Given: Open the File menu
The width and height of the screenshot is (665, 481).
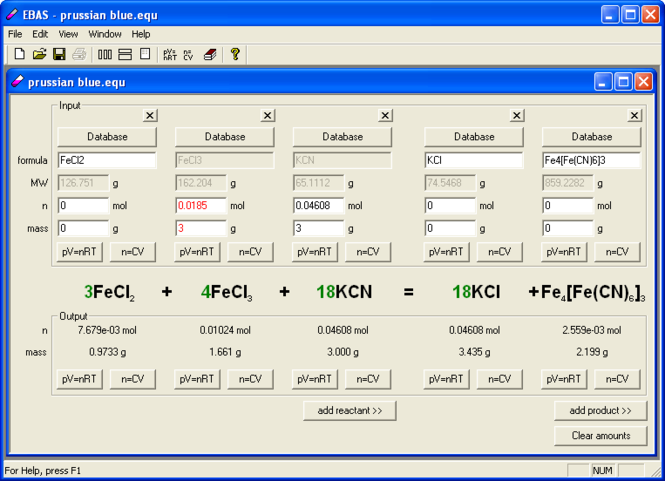Looking at the screenshot, I should (15, 34).
